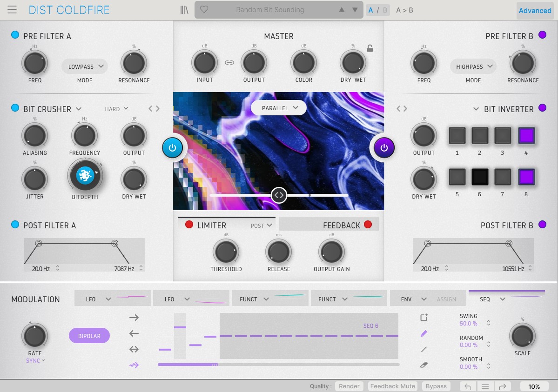Toggle the master dry wet lock icon
The width and height of the screenshot is (558, 392).
click(370, 48)
